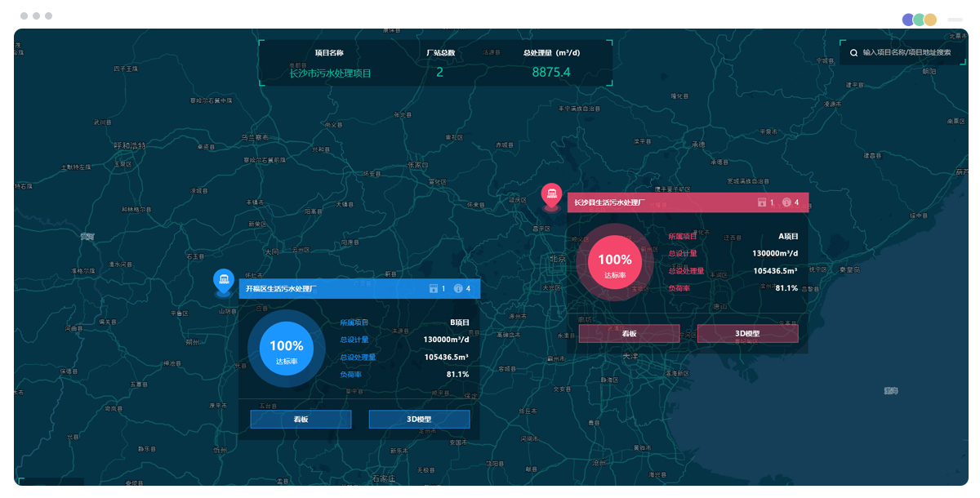The image size is (980, 498).
Task: Click the 总处理量 value 8875.4
Action: tap(551, 72)
